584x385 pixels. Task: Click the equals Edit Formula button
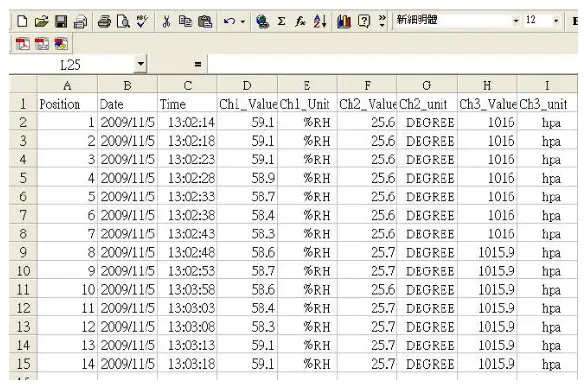click(x=198, y=65)
